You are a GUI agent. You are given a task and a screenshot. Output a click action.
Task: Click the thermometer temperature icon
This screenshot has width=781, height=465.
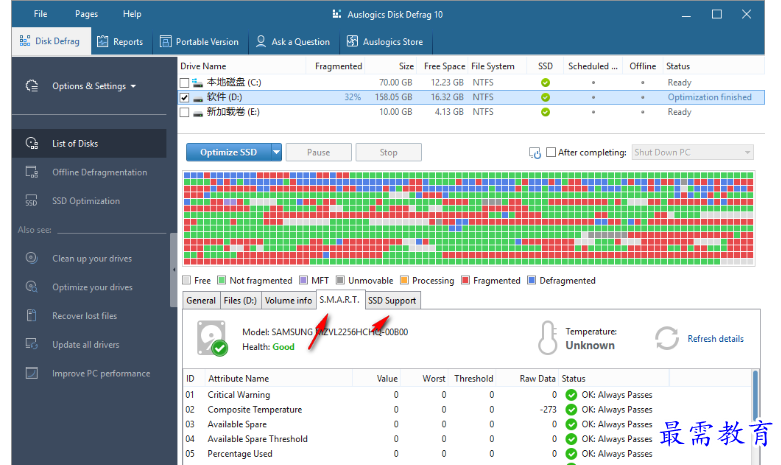tap(547, 338)
